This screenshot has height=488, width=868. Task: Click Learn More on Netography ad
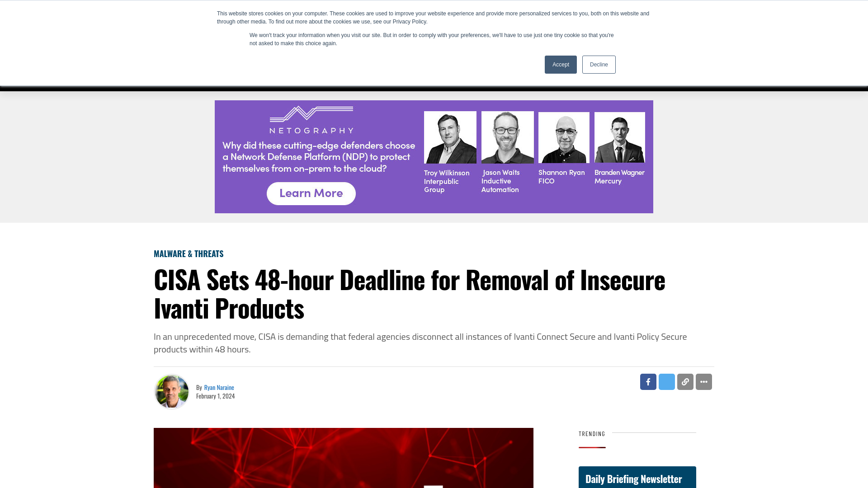coord(311,193)
